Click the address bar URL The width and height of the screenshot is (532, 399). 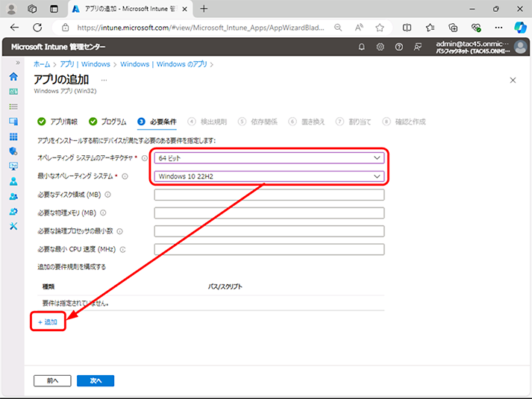click(200, 28)
